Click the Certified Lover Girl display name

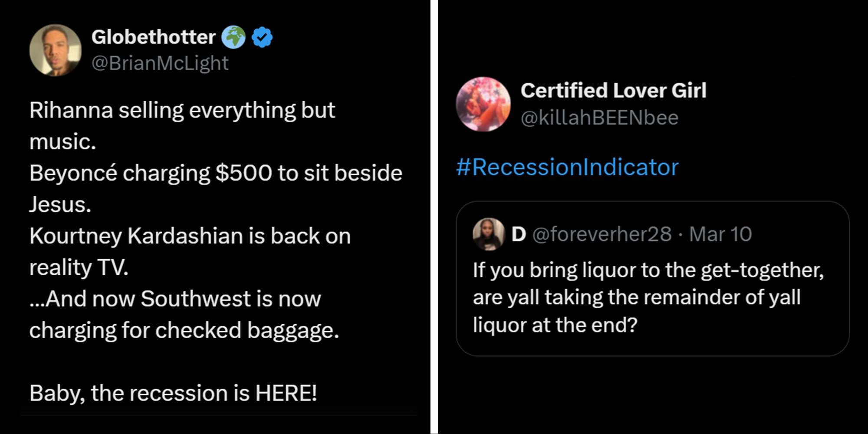613,90
